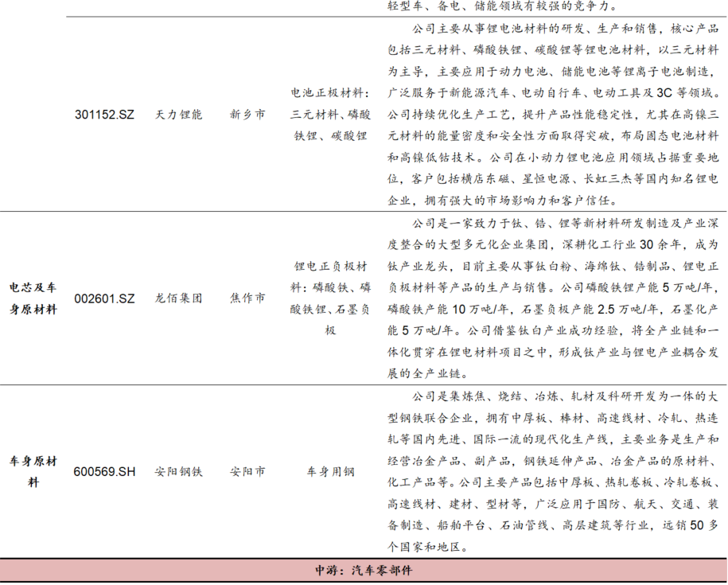Click the 锂电正负极材料 product cell

pyautogui.click(x=330, y=298)
